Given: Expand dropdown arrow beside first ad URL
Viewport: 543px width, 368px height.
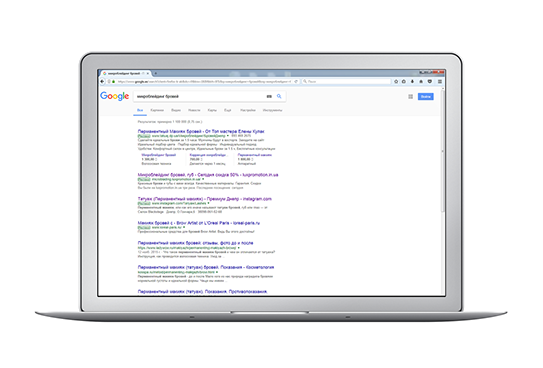Looking at the screenshot, I should coord(228,136).
